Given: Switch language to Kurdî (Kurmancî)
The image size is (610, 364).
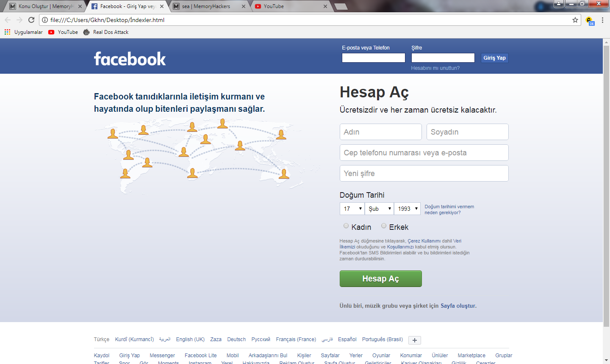Looking at the screenshot, I should coord(134,339).
